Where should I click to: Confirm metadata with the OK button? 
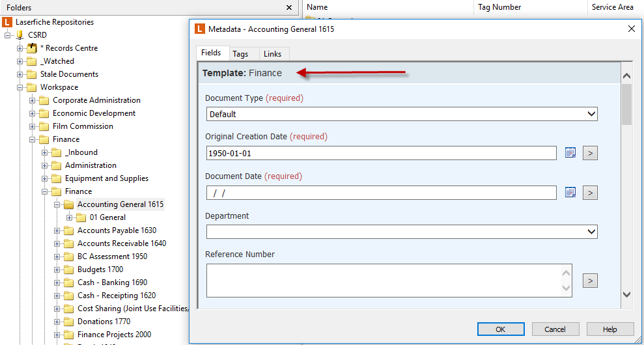501,329
